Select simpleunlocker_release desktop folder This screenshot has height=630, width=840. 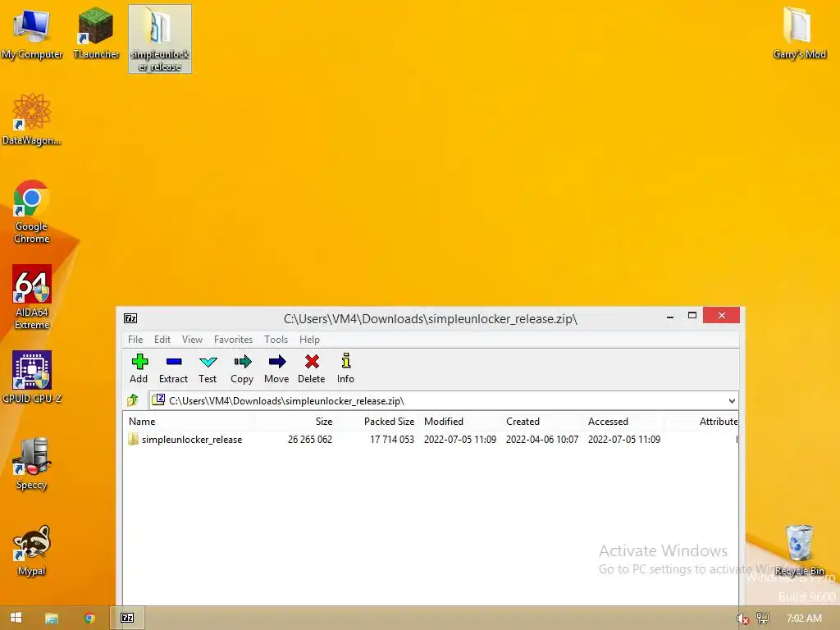(x=160, y=39)
